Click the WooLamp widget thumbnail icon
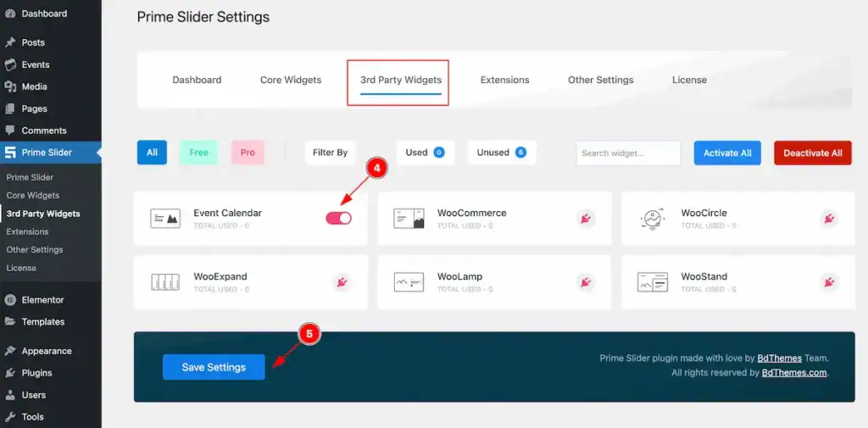This screenshot has width=868, height=428. coord(409,282)
